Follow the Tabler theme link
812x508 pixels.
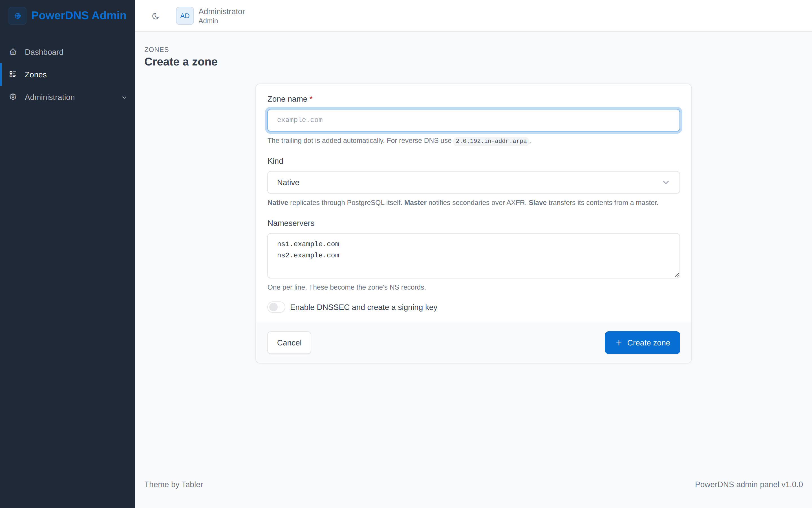pos(192,485)
